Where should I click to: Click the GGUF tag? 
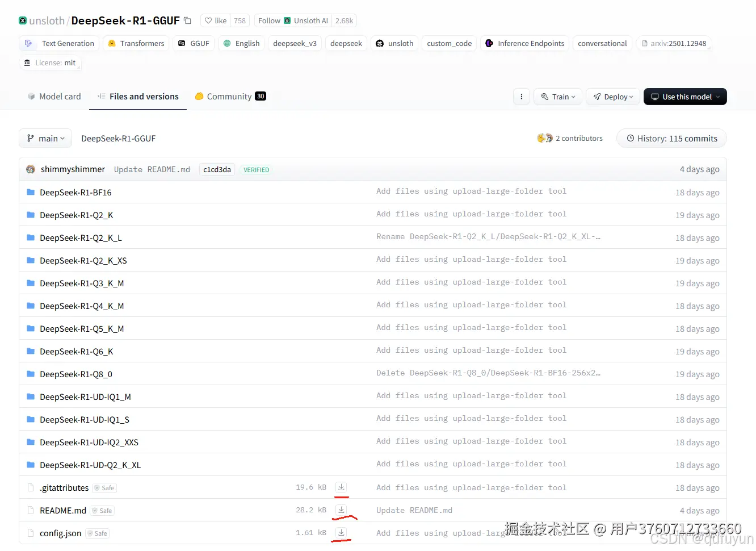coord(194,43)
